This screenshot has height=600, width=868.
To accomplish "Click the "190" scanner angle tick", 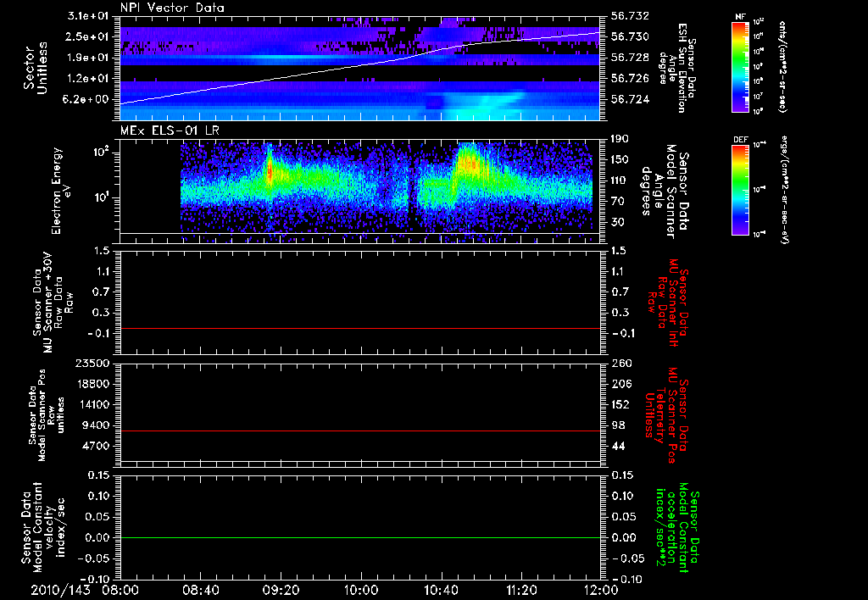I will click(x=620, y=139).
